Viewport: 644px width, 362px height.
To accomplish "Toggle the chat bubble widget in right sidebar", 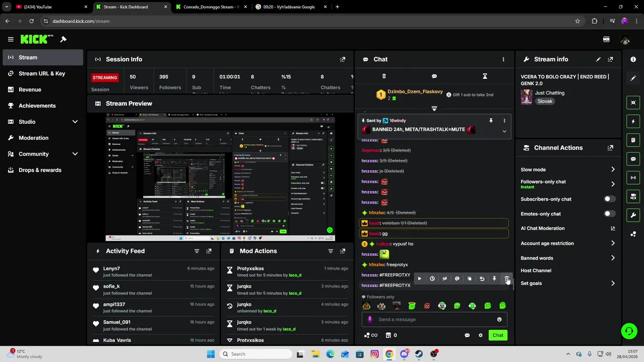I will point(633,159).
